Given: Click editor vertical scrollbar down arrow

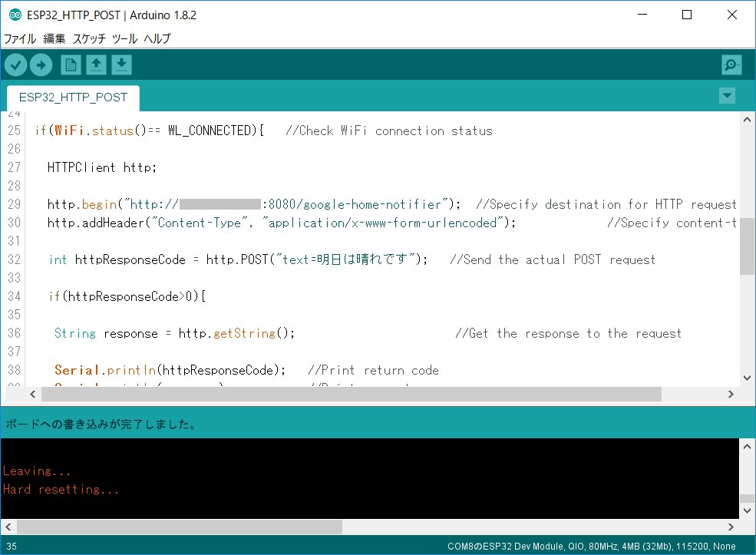Looking at the screenshot, I should 747,378.
